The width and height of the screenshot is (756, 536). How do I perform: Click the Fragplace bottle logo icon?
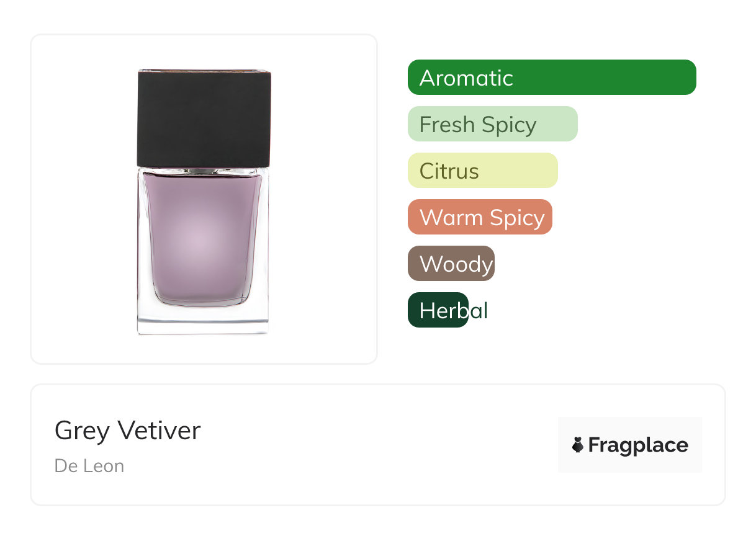click(x=578, y=445)
